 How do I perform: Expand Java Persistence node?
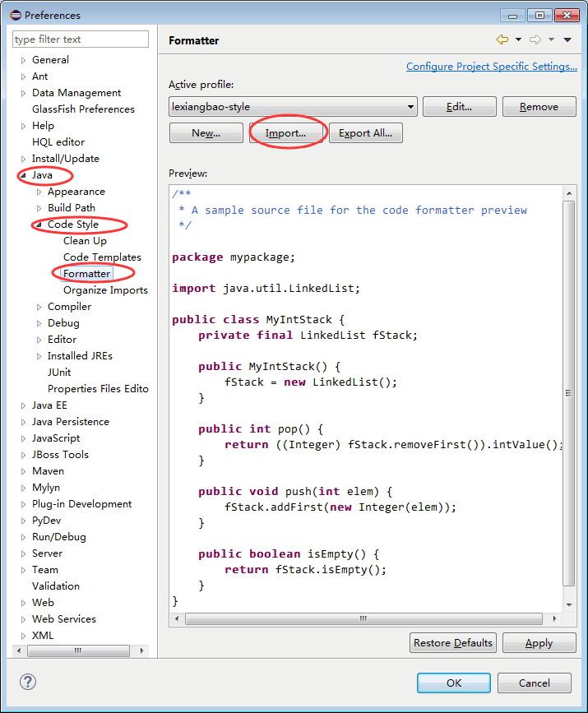[x=23, y=422]
